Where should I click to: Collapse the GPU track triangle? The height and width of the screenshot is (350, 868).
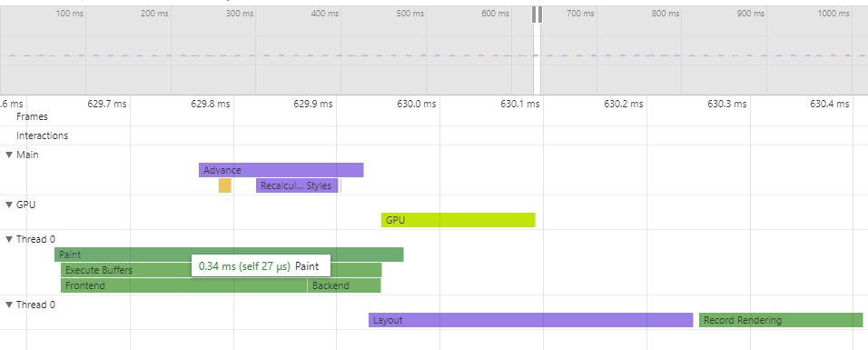pos(9,205)
